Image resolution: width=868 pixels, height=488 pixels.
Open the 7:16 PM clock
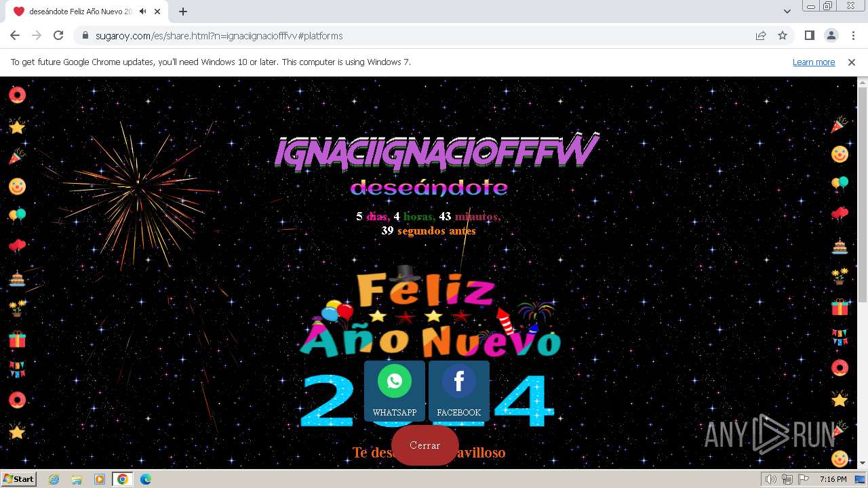pyautogui.click(x=833, y=479)
